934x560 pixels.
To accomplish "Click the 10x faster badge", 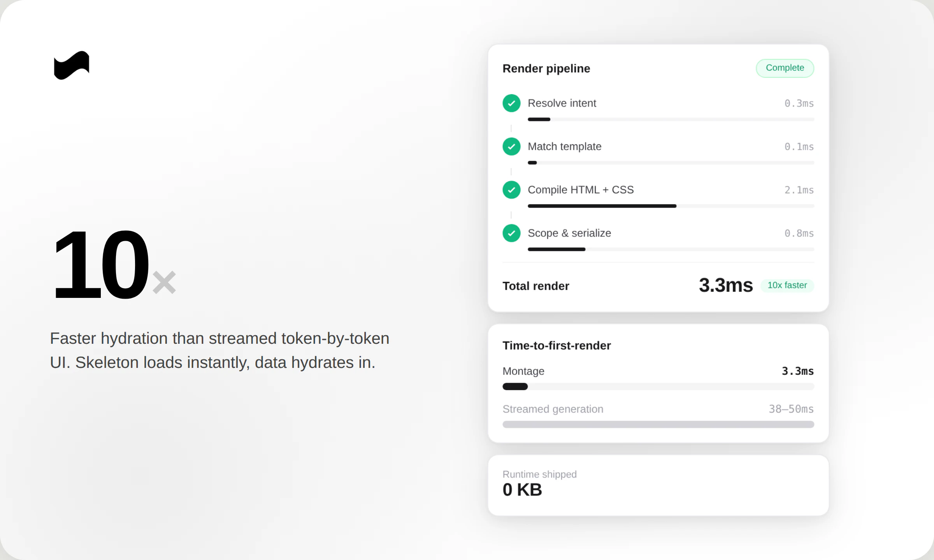I will [x=787, y=285].
